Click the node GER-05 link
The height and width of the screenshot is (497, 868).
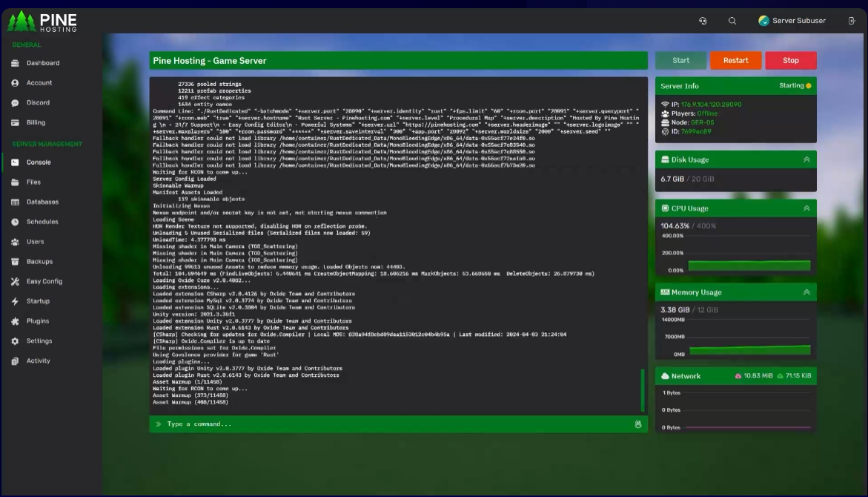coord(702,122)
